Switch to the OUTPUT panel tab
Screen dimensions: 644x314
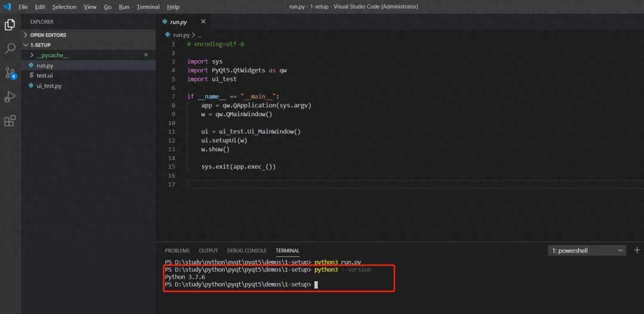click(x=208, y=250)
